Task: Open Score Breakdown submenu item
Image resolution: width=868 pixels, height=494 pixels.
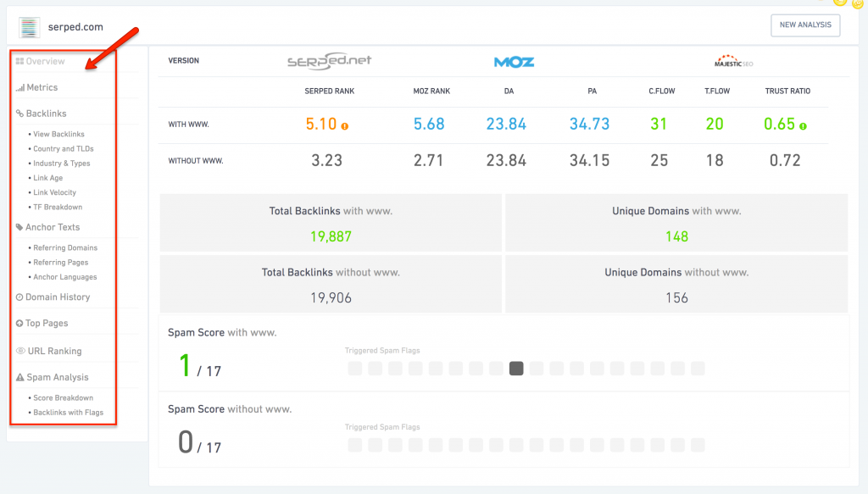Action: tap(63, 397)
